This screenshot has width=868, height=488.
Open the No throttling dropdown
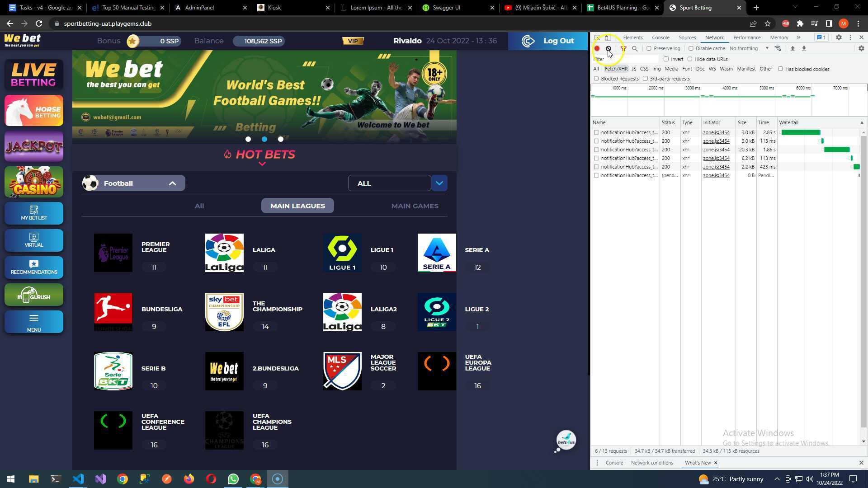[749, 48]
